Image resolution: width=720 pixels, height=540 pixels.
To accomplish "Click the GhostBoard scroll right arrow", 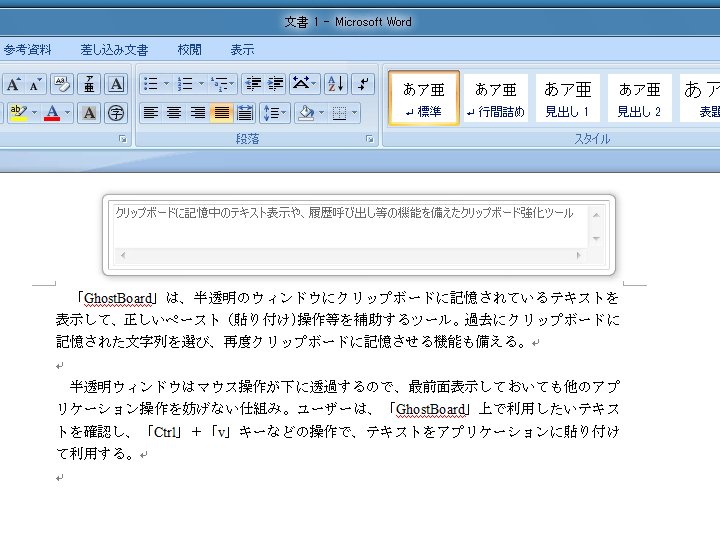I will (x=579, y=255).
